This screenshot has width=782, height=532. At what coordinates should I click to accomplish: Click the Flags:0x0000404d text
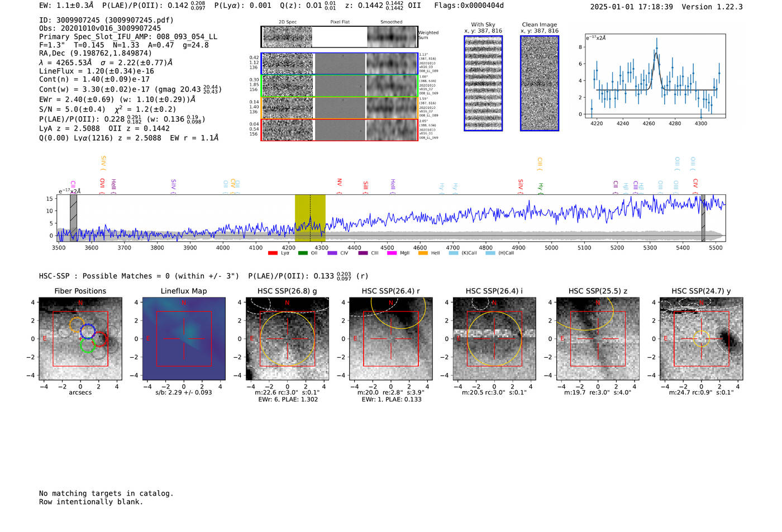(x=469, y=6)
